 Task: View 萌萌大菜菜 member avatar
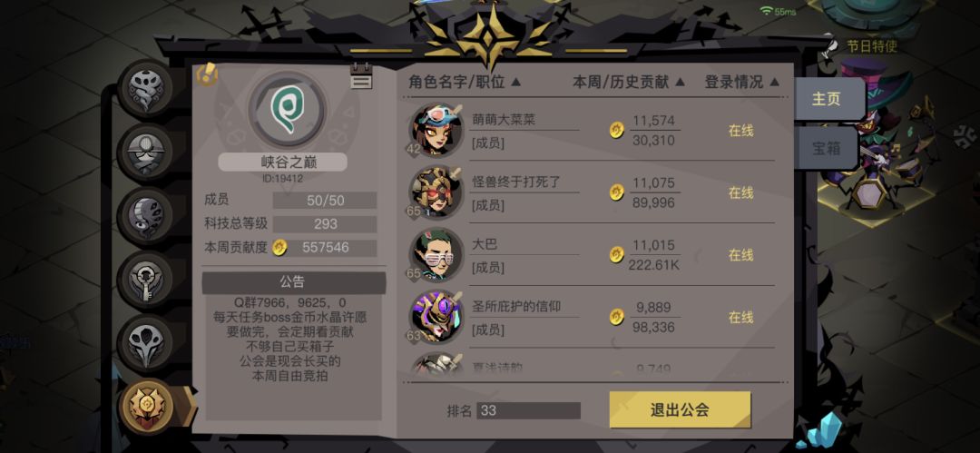[x=436, y=130]
